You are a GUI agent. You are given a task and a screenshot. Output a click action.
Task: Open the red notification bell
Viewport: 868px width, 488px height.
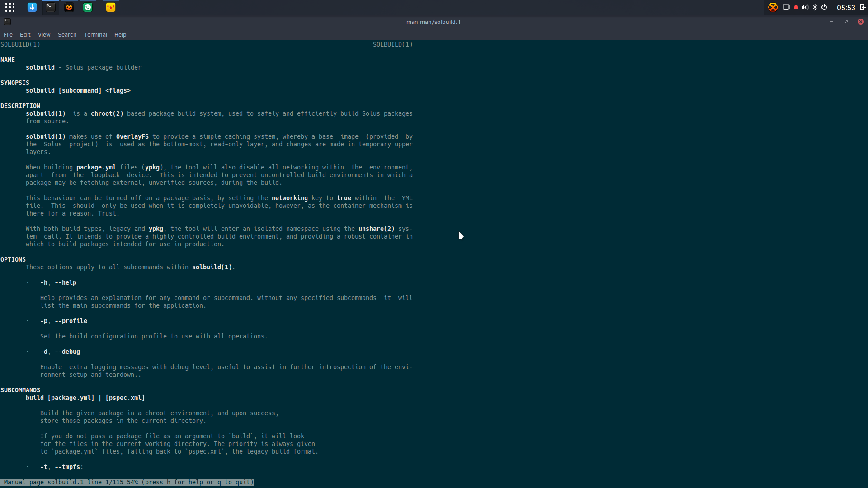(796, 7)
